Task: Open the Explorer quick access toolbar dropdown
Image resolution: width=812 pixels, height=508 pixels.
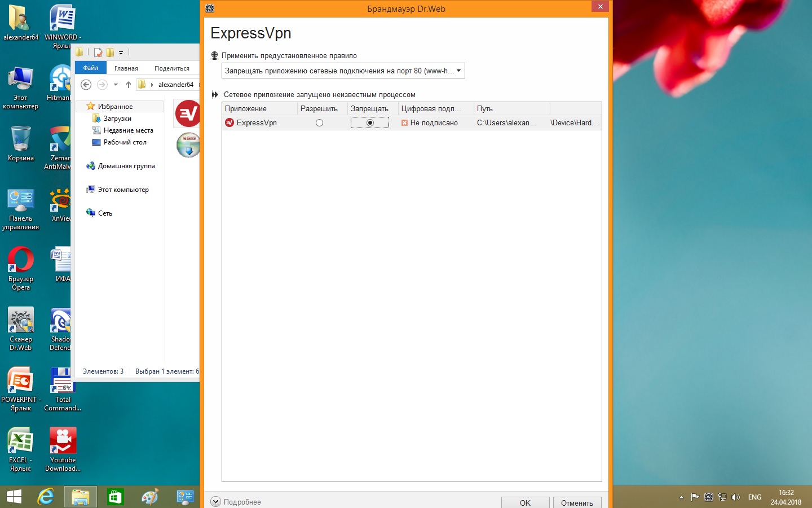Action: [121, 52]
